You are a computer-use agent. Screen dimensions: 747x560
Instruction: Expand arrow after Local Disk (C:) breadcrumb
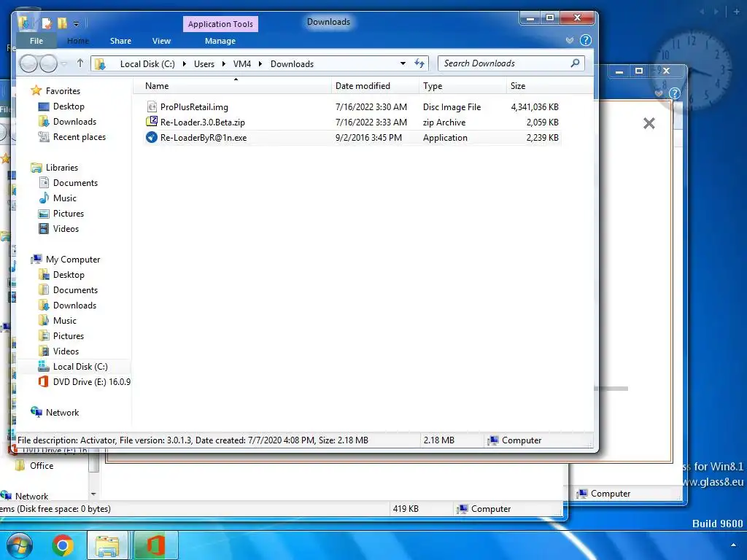click(185, 64)
